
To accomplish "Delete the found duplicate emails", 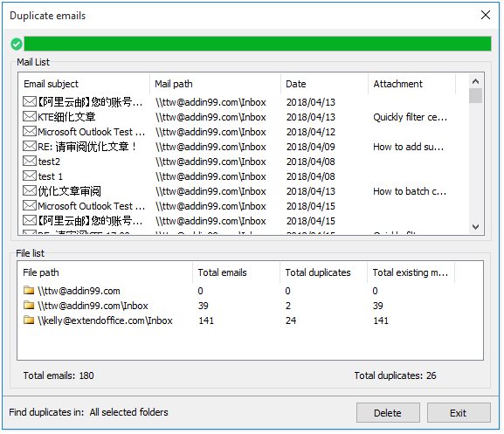I will click(388, 413).
